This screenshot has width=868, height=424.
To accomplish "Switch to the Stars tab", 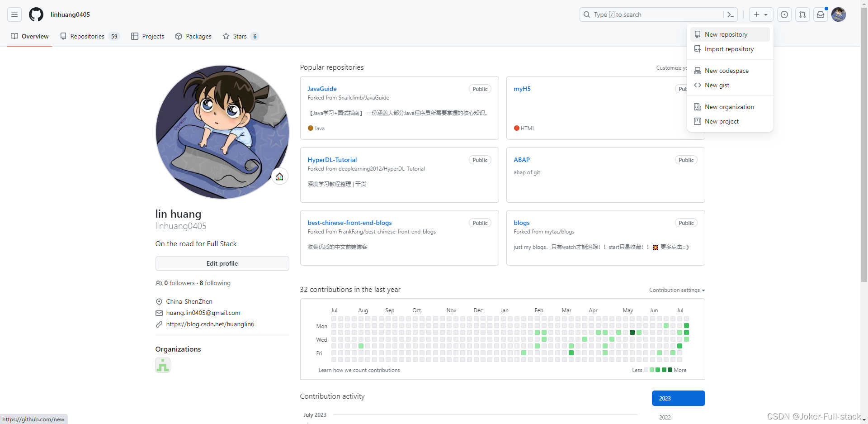I will [241, 36].
